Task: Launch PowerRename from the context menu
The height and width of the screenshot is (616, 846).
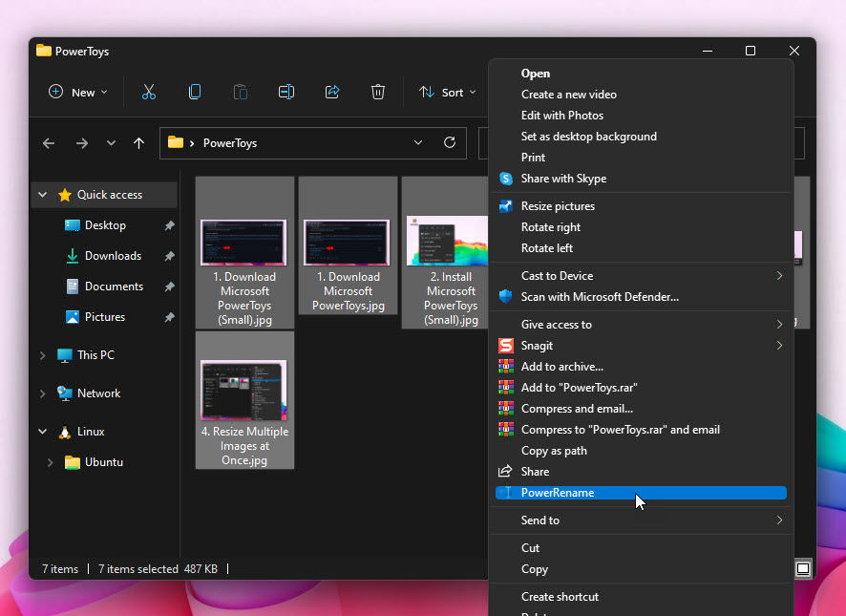Action: click(x=641, y=493)
